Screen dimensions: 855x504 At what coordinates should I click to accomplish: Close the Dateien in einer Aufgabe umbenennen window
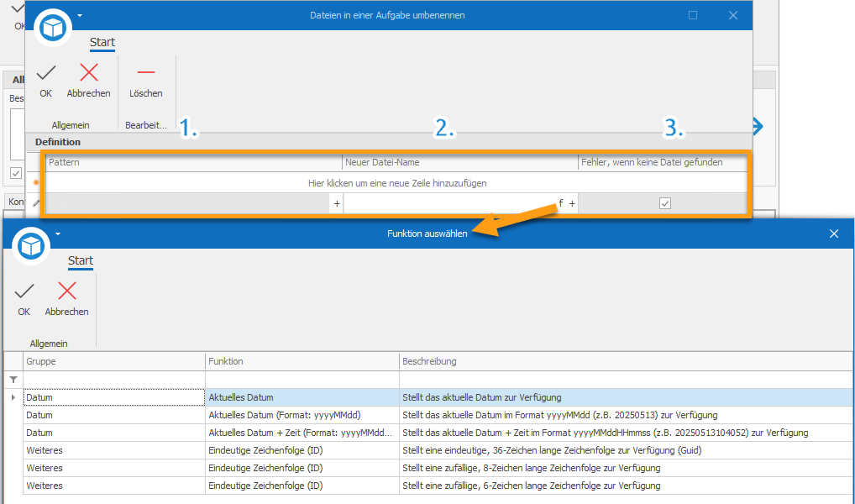[x=733, y=15]
